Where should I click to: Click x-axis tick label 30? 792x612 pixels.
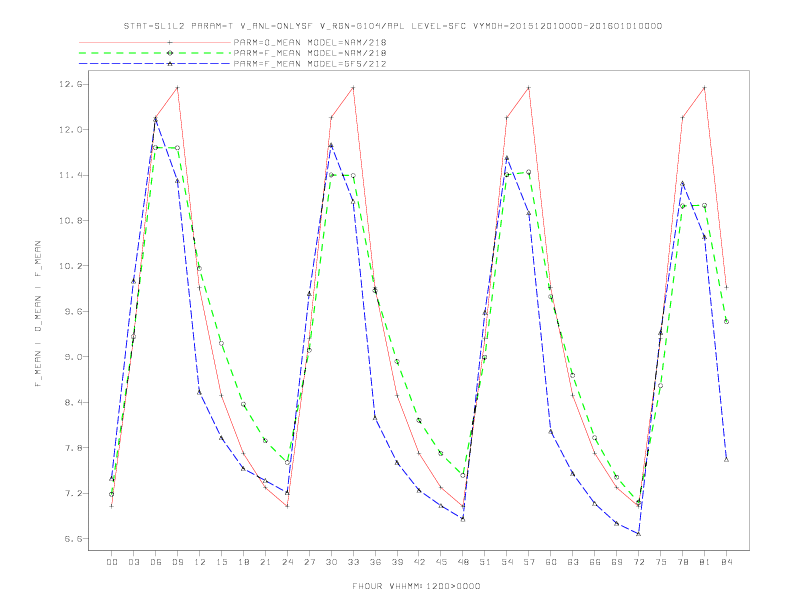click(x=331, y=562)
